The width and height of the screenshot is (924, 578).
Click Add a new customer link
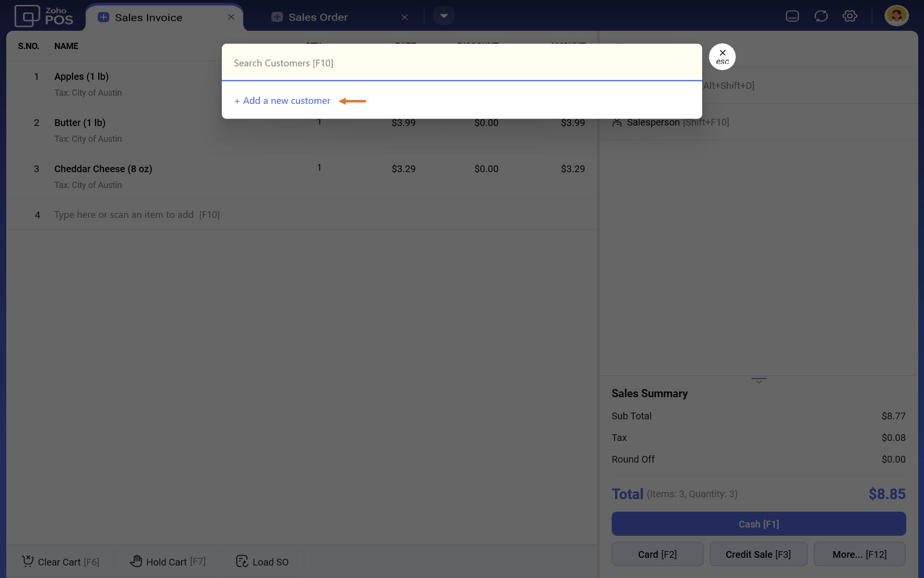pyautogui.click(x=282, y=101)
